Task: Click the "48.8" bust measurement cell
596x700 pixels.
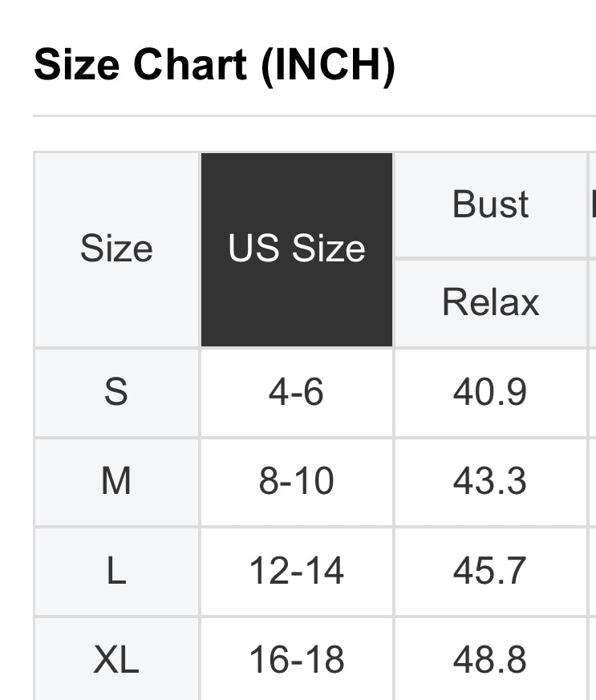Action: [490, 660]
